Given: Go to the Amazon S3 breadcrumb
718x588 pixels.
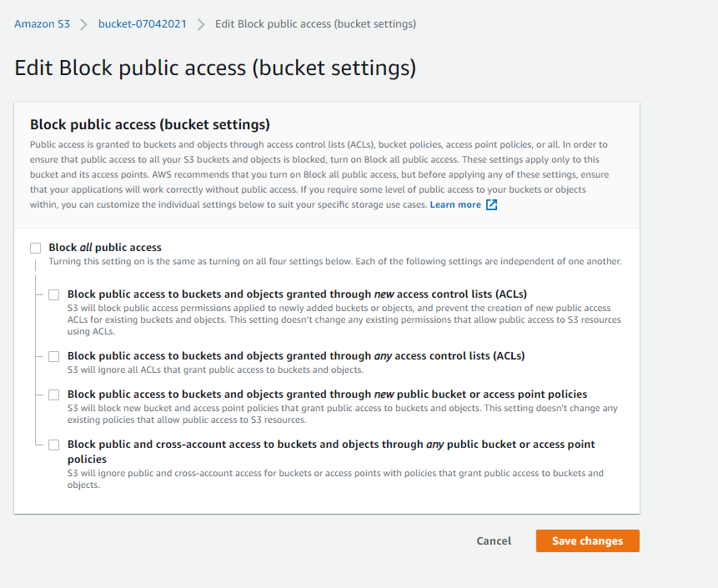Looking at the screenshot, I should tap(42, 24).
